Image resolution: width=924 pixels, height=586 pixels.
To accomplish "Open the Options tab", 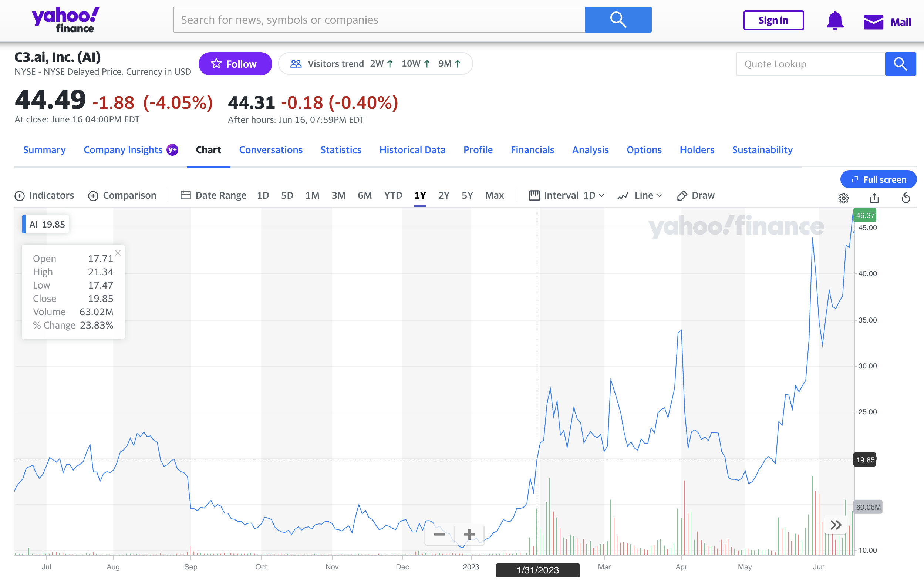I will [x=644, y=150].
